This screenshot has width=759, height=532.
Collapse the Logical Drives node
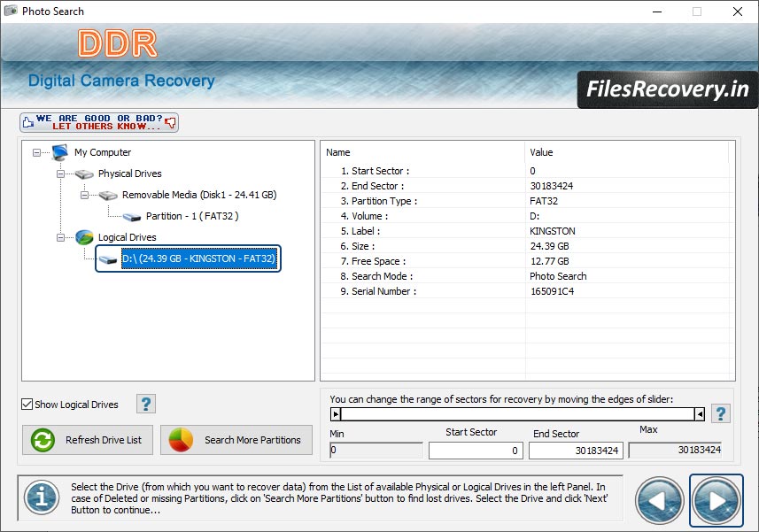point(61,237)
